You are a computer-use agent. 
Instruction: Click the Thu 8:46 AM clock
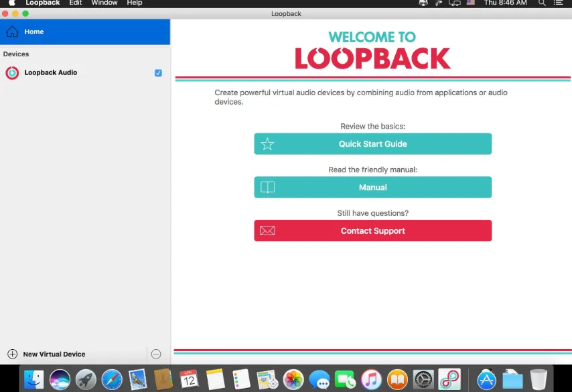point(505,3)
